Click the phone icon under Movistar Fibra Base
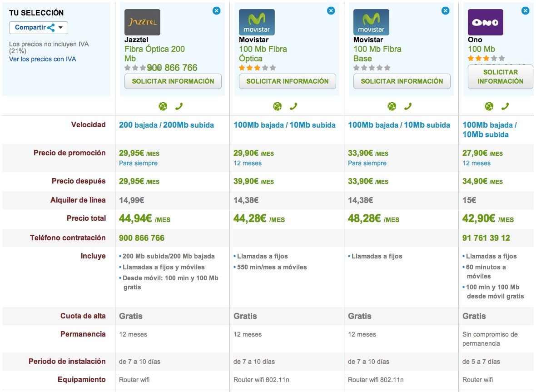This screenshot has height=392, width=536. [408, 106]
